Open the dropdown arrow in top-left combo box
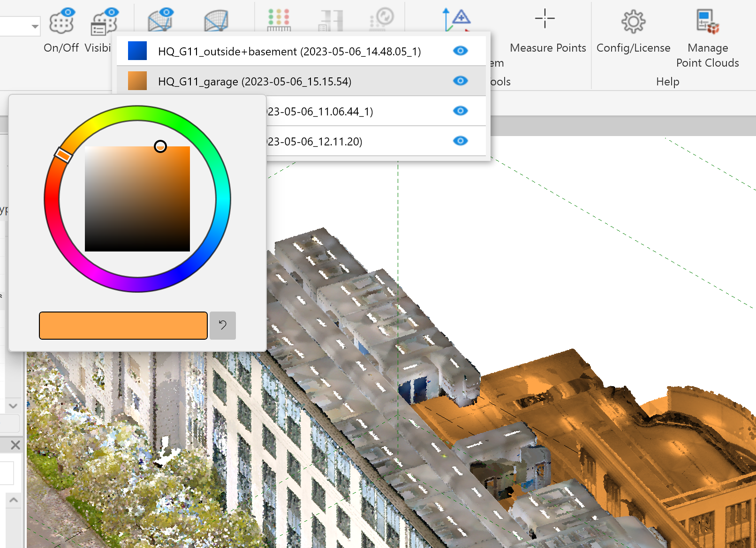 point(35,26)
